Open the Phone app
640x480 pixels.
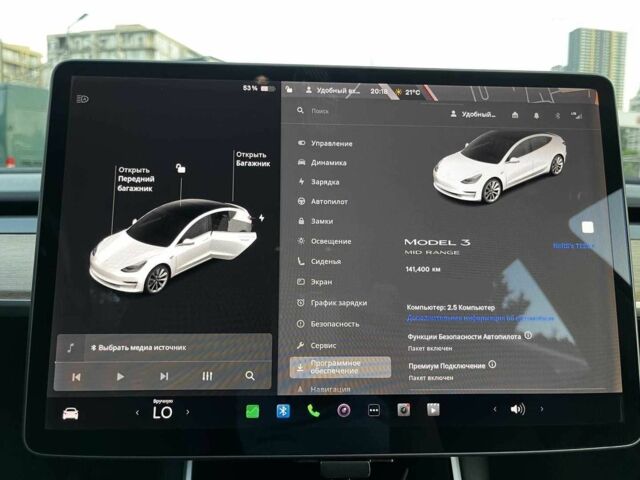pyautogui.click(x=313, y=411)
